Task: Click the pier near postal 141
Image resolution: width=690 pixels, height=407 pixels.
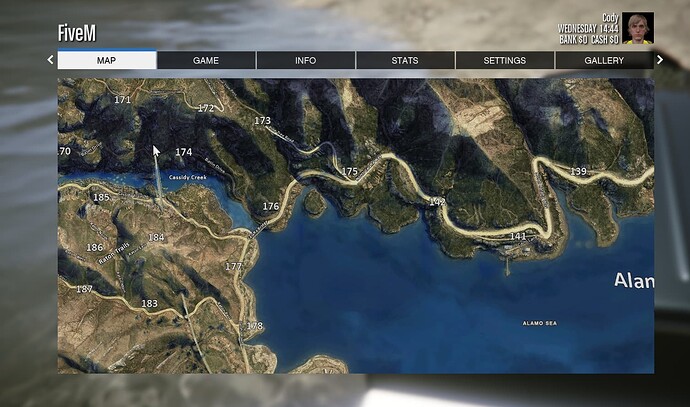Action: (x=507, y=266)
